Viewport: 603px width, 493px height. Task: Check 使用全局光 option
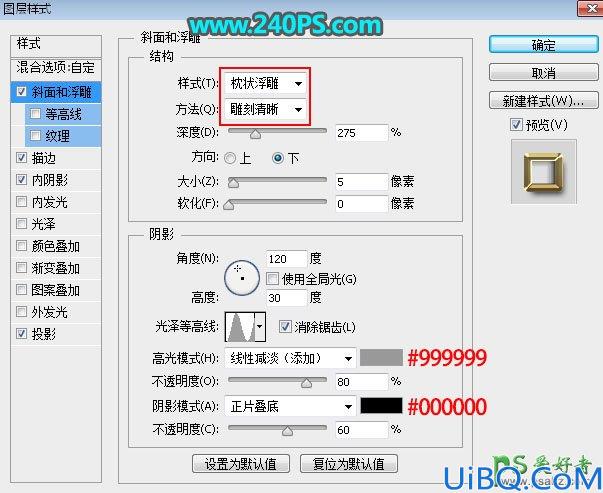272,278
